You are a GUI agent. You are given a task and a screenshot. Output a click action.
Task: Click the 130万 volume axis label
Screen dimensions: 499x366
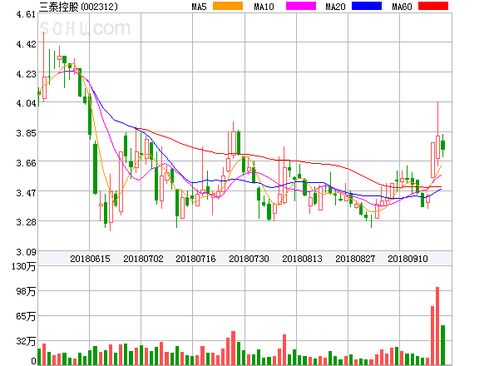pos(25,267)
